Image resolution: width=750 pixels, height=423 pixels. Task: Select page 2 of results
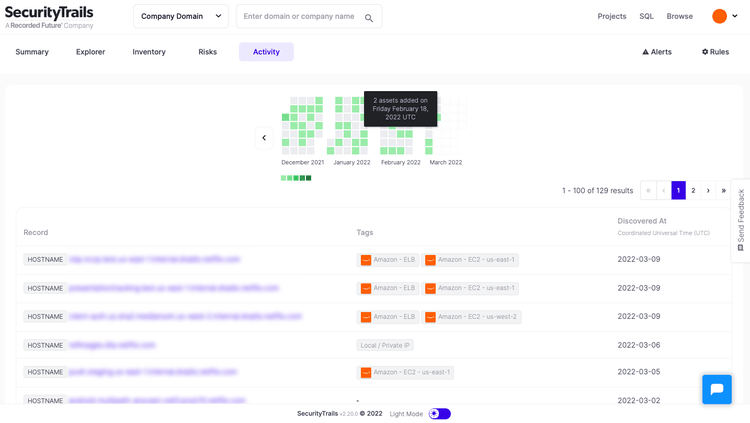pos(693,190)
